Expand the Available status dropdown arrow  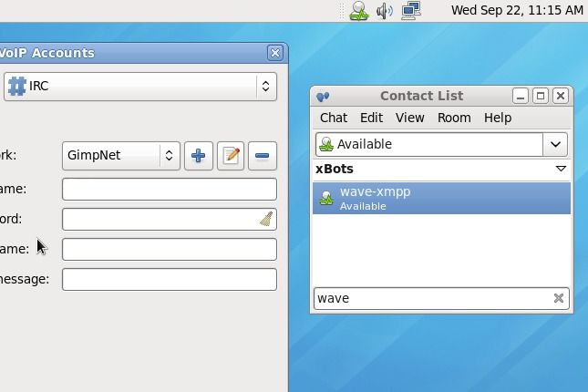click(x=556, y=144)
